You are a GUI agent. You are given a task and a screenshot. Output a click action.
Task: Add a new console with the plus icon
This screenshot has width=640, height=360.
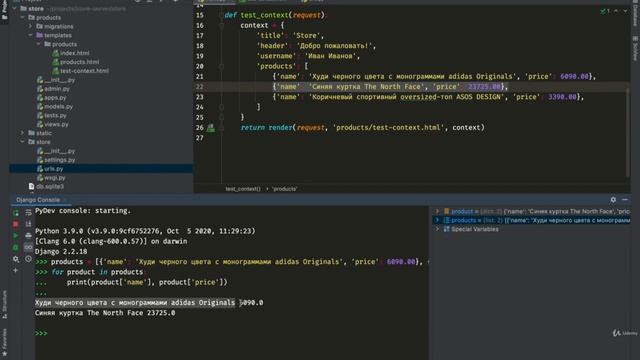(x=16, y=270)
